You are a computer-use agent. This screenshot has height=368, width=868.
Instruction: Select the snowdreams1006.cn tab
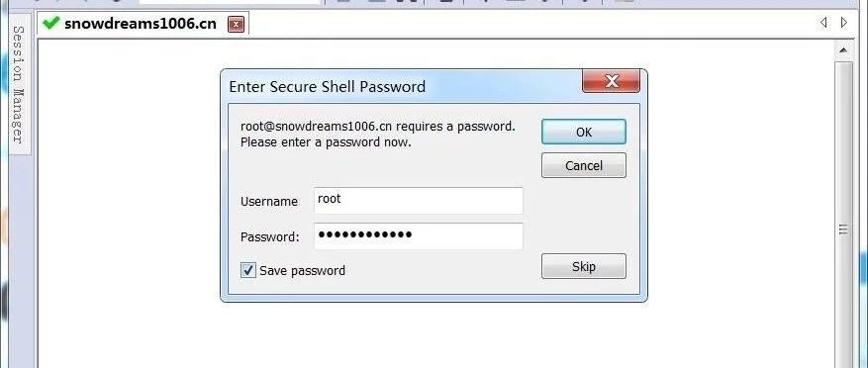141,23
